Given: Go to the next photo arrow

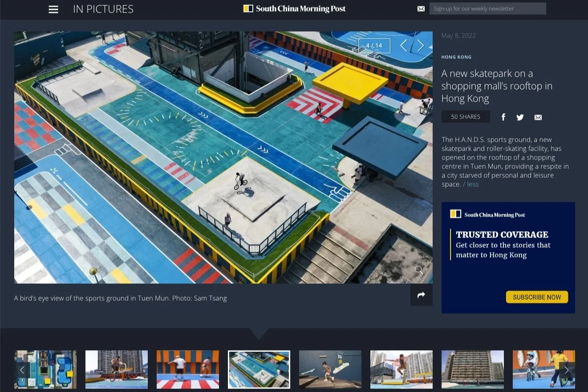Looking at the screenshot, I should pos(421,45).
